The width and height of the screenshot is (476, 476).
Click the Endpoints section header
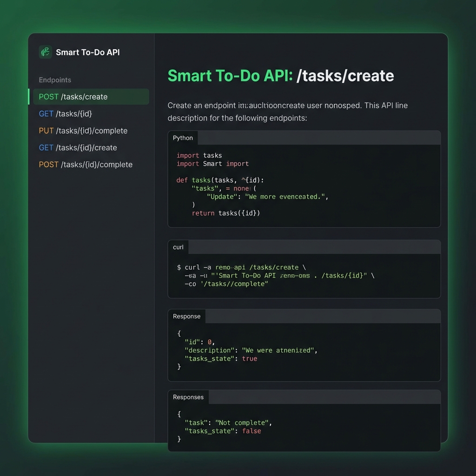click(x=54, y=80)
